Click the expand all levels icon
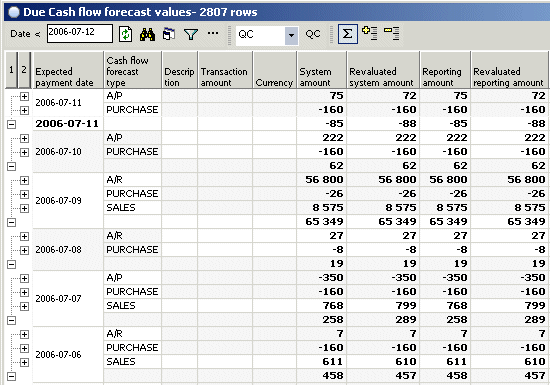The image size is (550, 385). (369, 33)
